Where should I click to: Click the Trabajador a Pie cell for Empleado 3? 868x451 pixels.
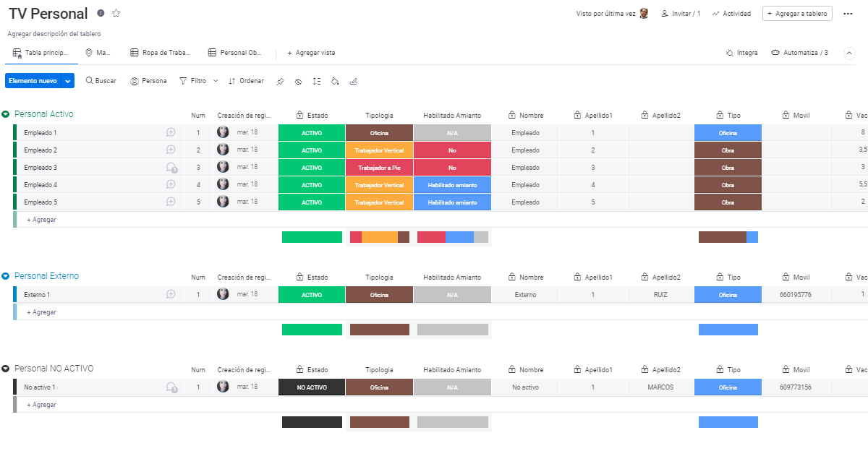[379, 168]
